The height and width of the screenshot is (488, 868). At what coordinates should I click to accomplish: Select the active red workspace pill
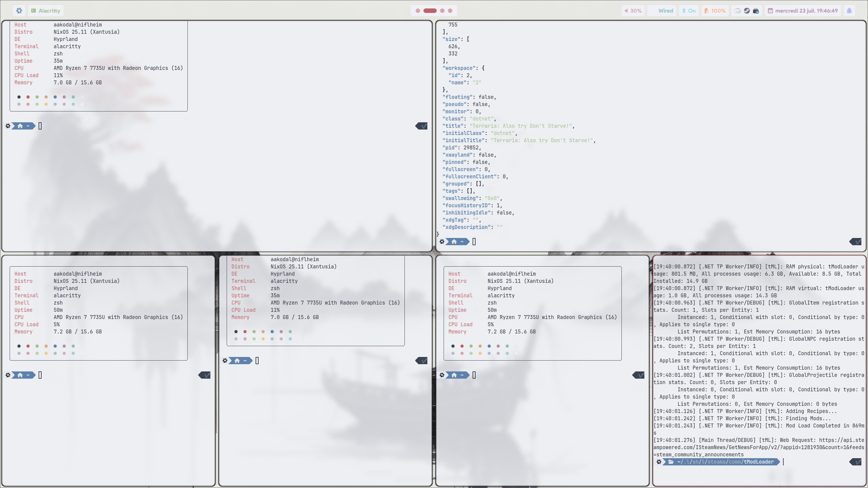[x=430, y=11]
